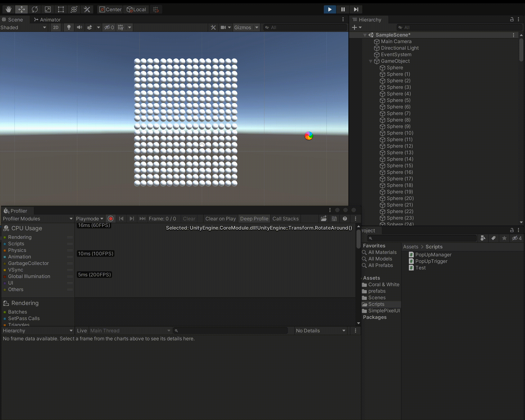Open Playmode target dropdown

coord(90,219)
